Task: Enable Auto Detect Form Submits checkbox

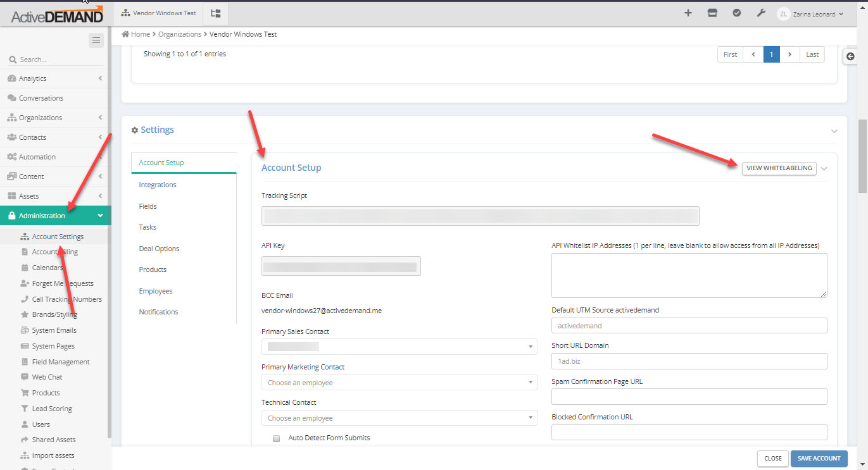Action: 276,438
